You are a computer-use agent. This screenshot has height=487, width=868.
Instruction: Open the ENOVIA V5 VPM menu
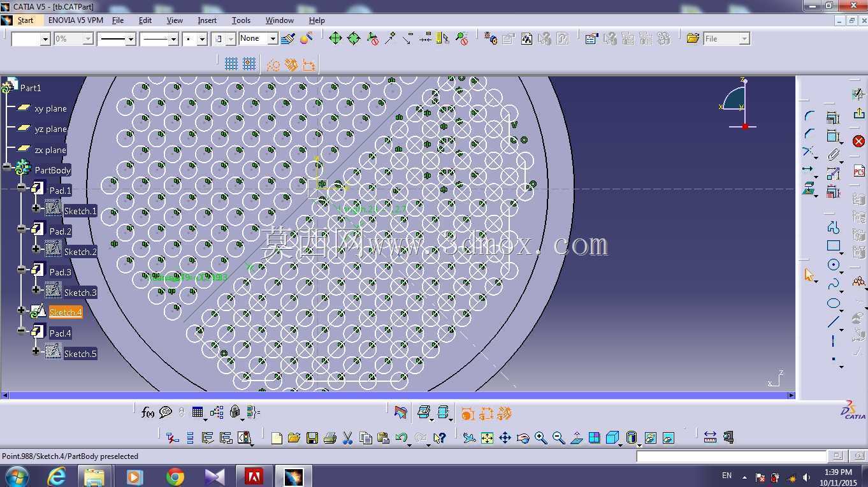click(x=75, y=20)
